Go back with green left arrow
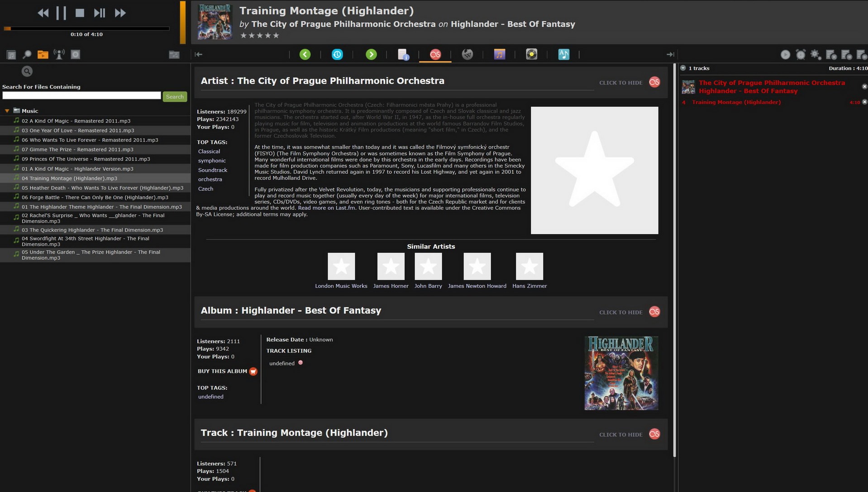The image size is (868, 492). (305, 54)
